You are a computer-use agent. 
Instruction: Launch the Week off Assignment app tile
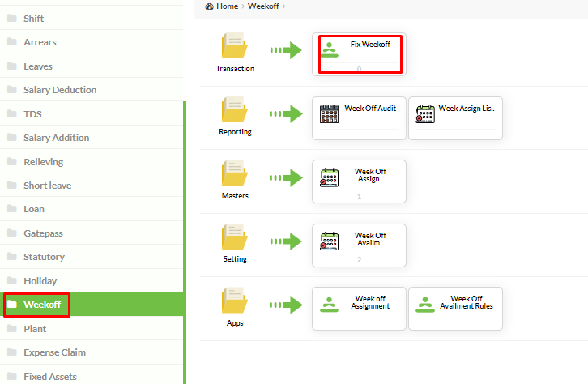pos(360,309)
